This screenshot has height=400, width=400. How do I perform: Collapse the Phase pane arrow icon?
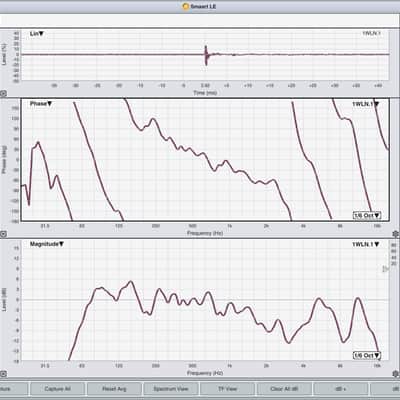(3, 234)
